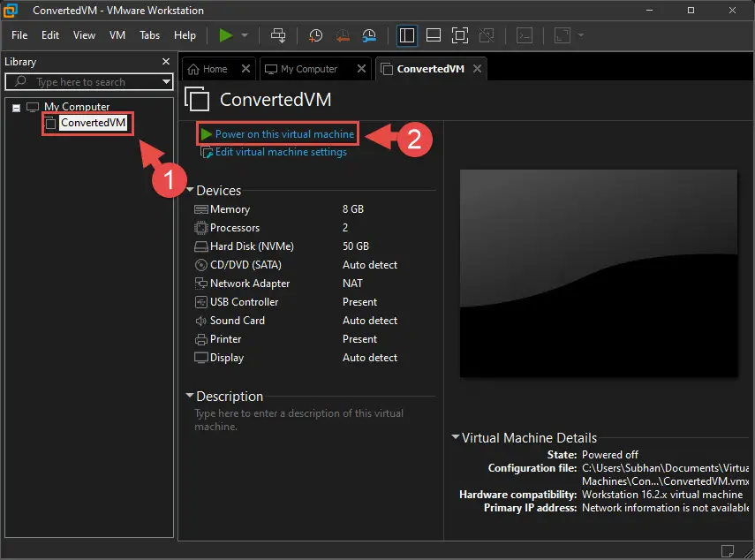
Task: Close the My Computer tab
Action: (x=362, y=69)
